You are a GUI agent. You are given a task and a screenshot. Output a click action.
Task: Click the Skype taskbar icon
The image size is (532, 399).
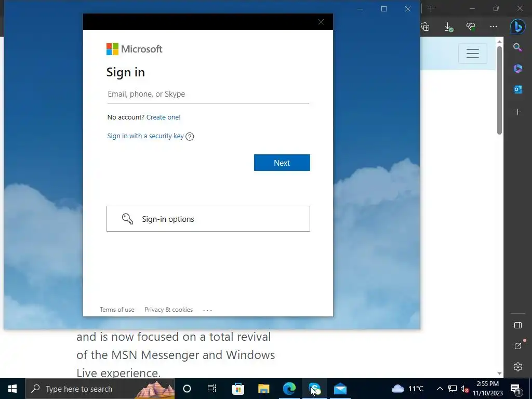314,389
